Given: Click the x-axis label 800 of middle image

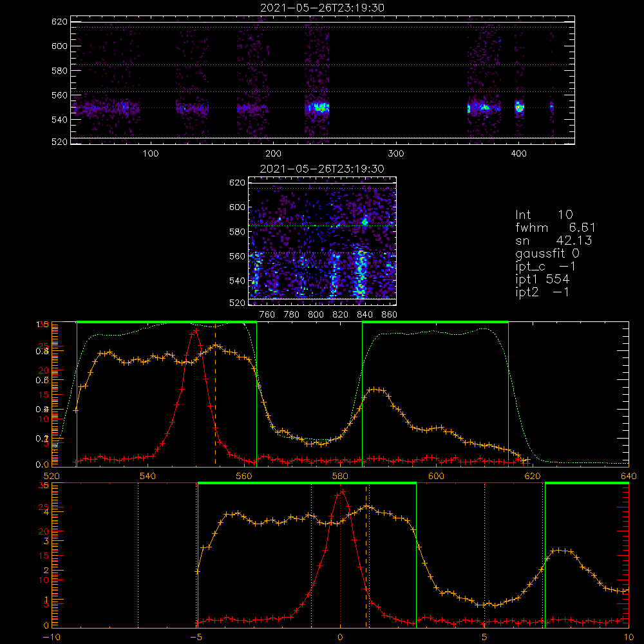Looking at the screenshot, I should [x=316, y=315].
